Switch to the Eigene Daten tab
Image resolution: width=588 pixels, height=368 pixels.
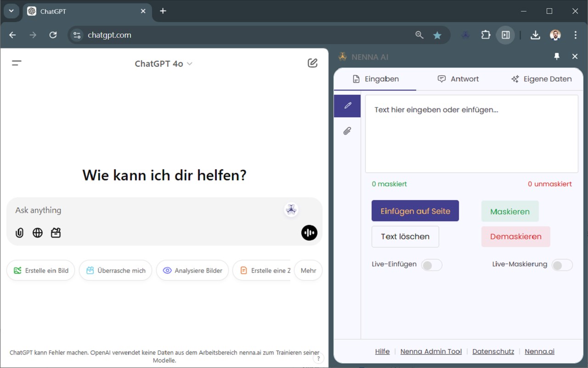pos(541,79)
